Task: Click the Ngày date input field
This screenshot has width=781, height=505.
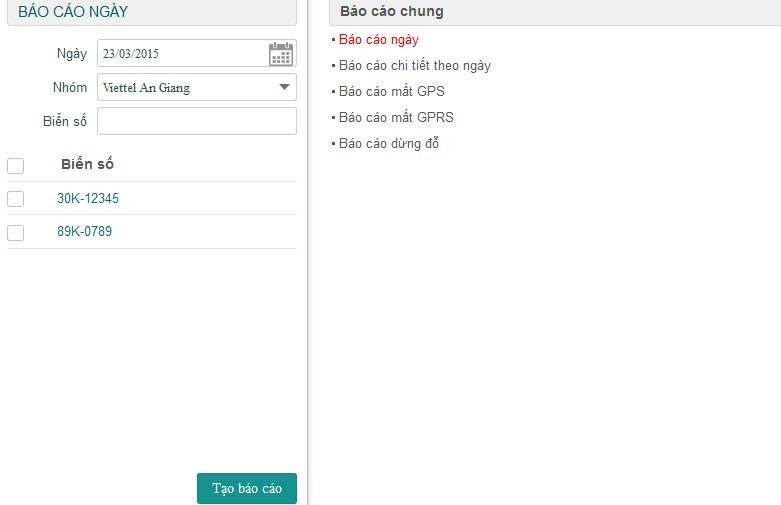Action: [182, 54]
